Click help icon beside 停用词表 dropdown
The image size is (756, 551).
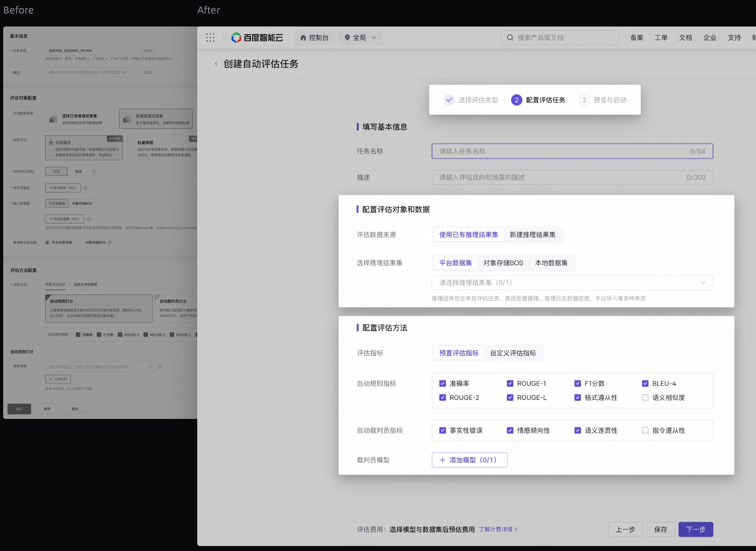(x=160, y=367)
